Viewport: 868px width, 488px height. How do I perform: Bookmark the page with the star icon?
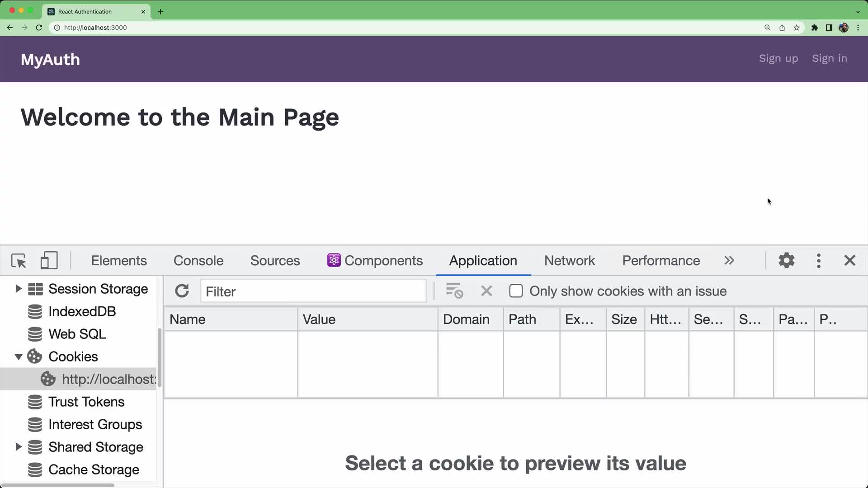(x=797, y=28)
